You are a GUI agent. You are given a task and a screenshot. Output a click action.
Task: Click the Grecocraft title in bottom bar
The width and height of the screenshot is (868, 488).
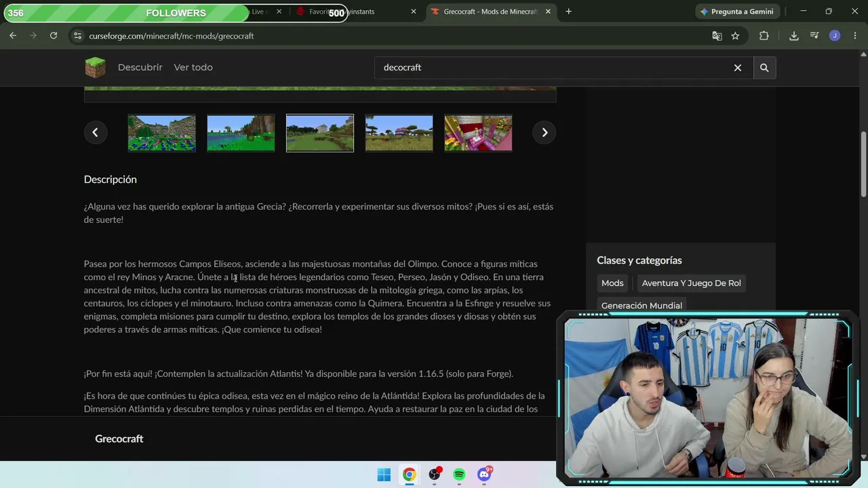tap(119, 439)
